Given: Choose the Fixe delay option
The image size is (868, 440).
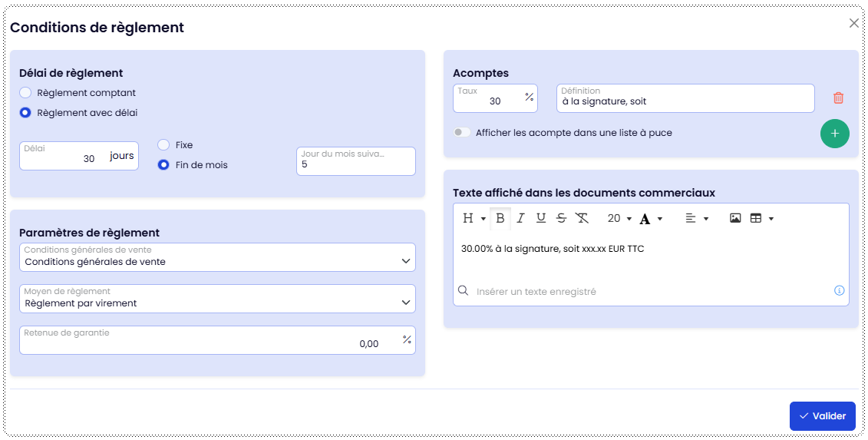Looking at the screenshot, I should coord(163,145).
